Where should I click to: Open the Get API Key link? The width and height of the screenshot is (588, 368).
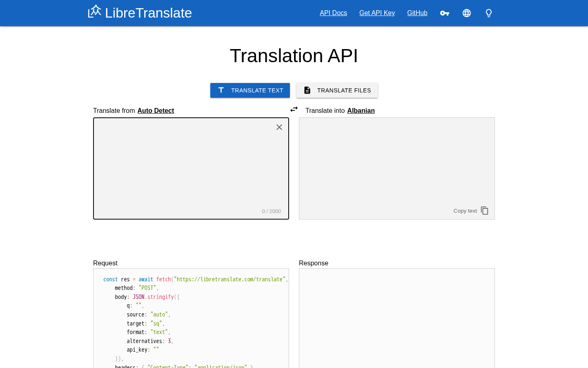tap(377, 13)
